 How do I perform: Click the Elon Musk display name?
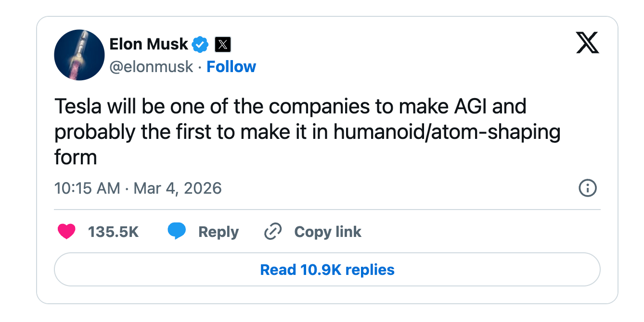(x=149, y=44)
